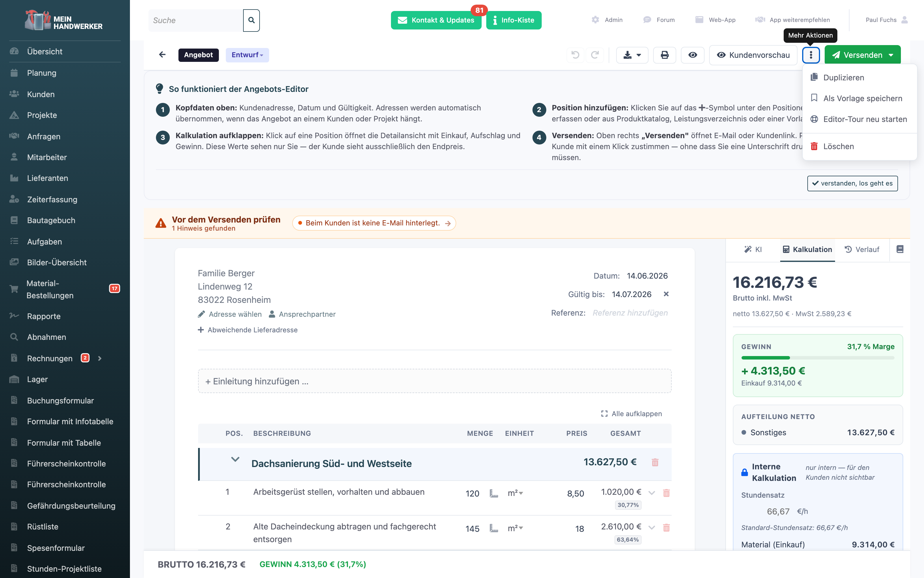Edit the Stundensatz value 66,67
Screen dimensions: 924x578
778,512
